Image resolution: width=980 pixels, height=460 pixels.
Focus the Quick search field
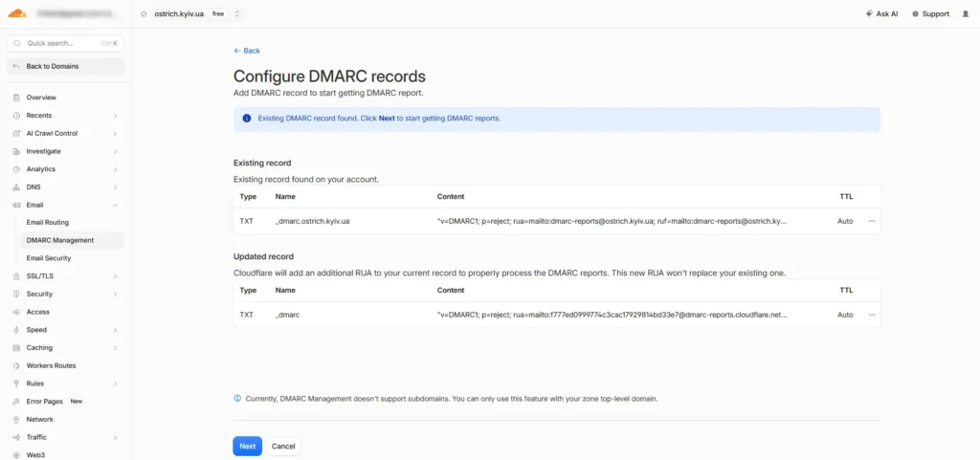(66, 44)
